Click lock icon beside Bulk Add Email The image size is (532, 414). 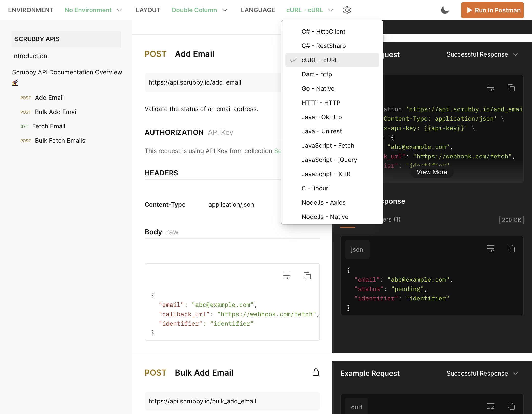click(x=316, y=372)
